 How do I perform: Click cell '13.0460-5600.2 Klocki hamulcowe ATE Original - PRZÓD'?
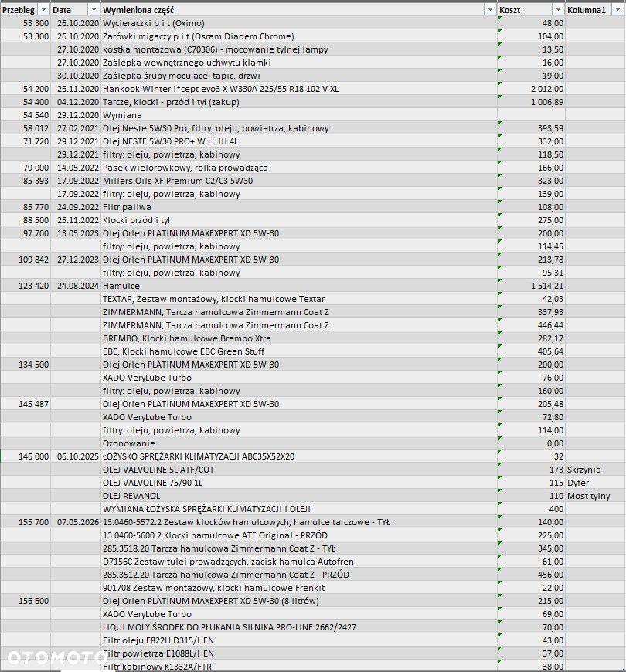[299, 535]
